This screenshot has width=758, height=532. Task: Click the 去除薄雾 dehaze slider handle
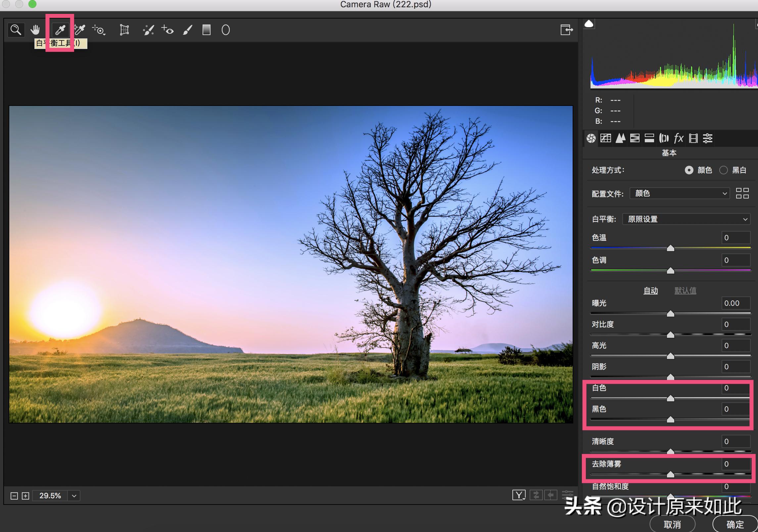670,474
